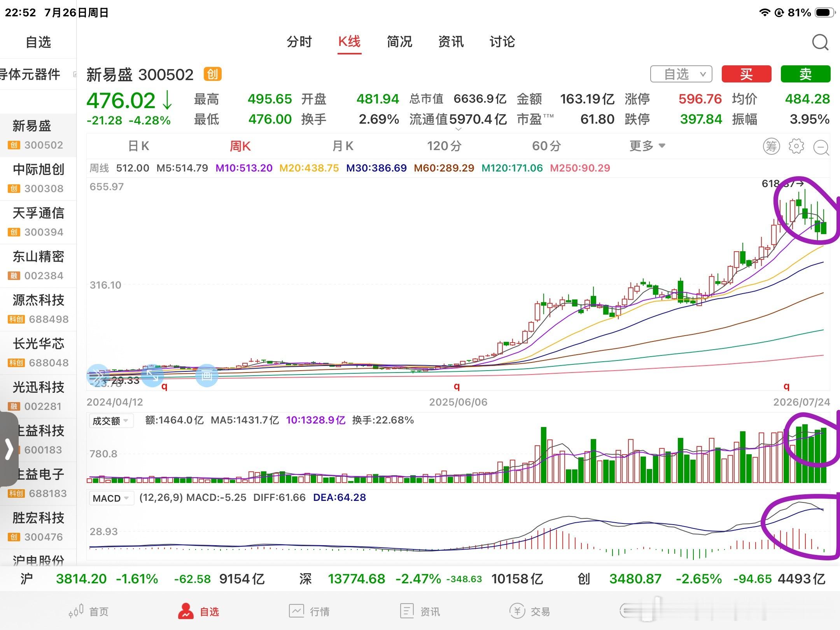This screenshot has width=840, height=630.
Task: Open 首页 home icon in bottom bar
Action: (x=77, y=611)
